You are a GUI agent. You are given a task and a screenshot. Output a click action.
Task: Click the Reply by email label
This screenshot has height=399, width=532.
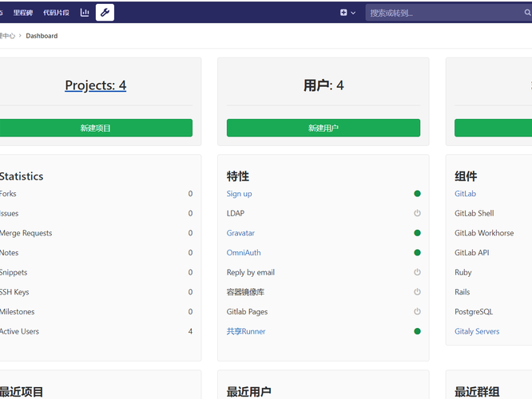tap(251, 273)
